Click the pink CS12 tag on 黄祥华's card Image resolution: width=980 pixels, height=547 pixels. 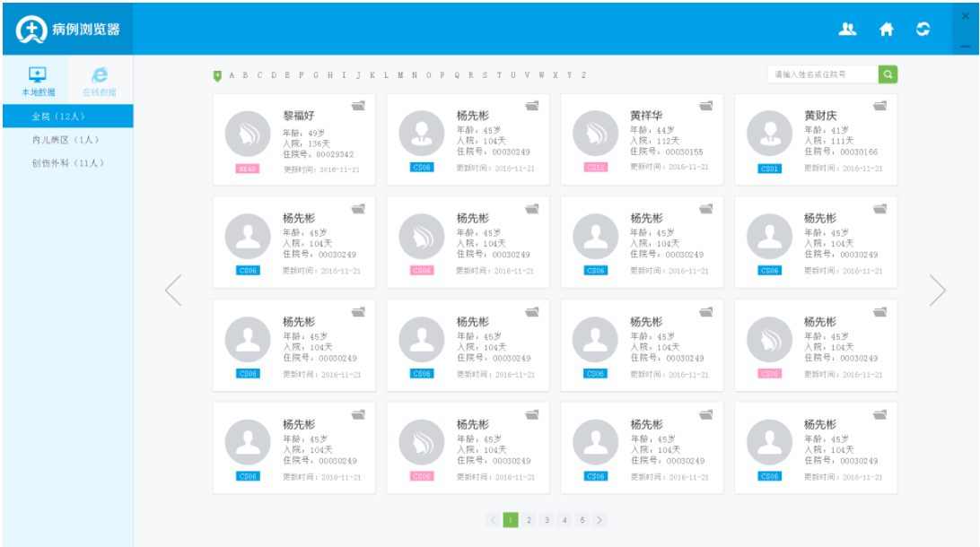point(596,168)
